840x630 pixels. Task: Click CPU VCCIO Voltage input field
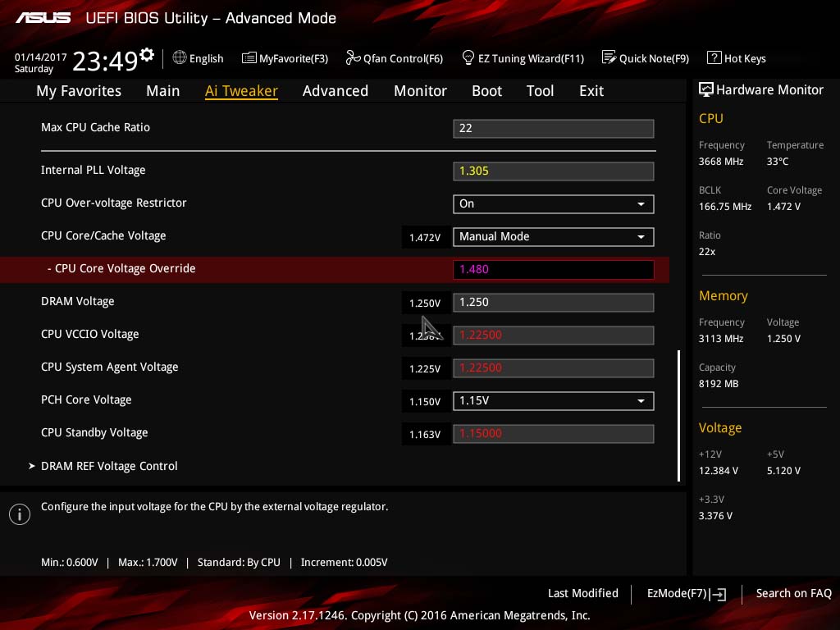554,336
